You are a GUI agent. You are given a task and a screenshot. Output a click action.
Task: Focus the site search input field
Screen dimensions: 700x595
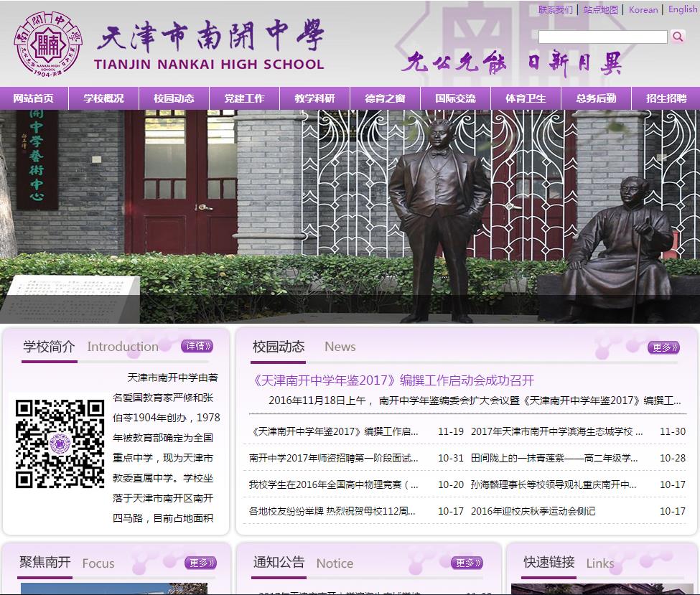point(602,37)
